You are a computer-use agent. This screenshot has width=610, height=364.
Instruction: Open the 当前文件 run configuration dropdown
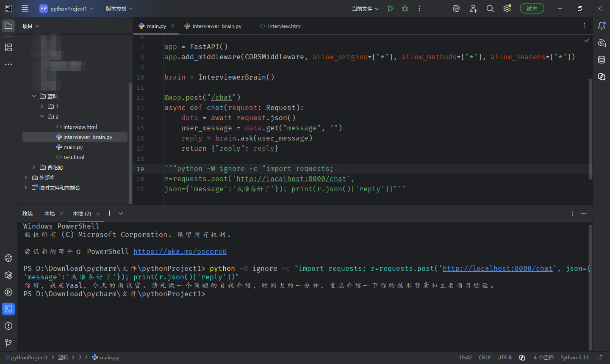pos(365,8)
